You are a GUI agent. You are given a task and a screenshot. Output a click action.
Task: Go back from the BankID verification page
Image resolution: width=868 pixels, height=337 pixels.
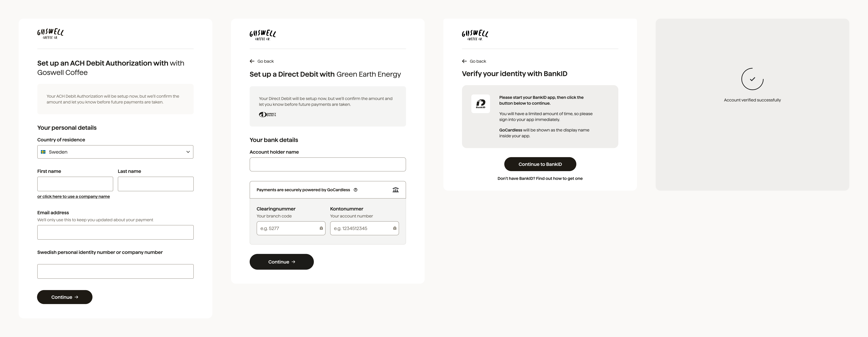coord(474,61)
